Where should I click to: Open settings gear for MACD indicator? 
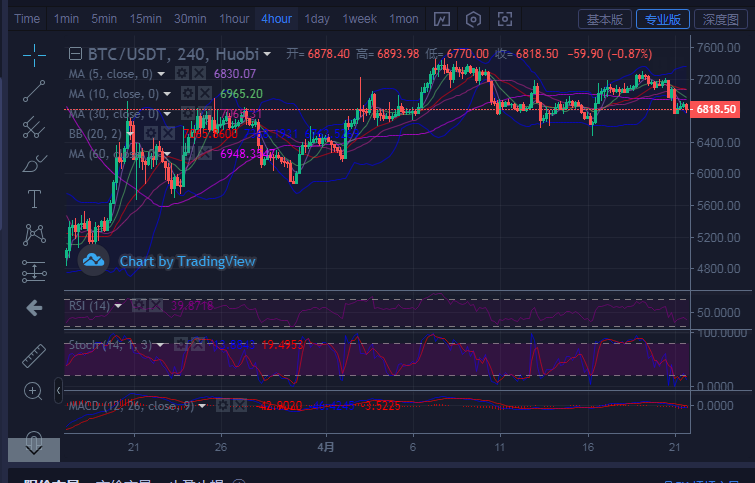[x=222, y=405]
